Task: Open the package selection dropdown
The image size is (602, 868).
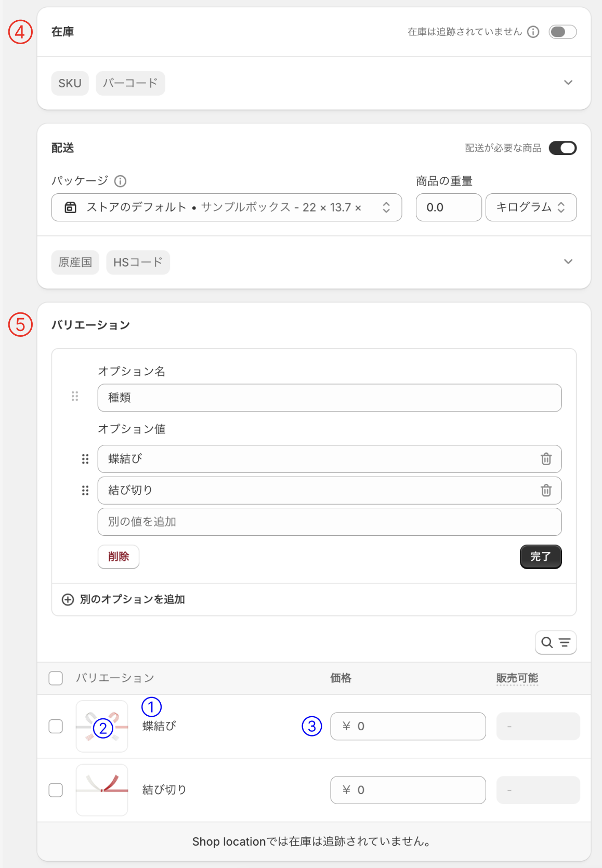Action: 226,207
